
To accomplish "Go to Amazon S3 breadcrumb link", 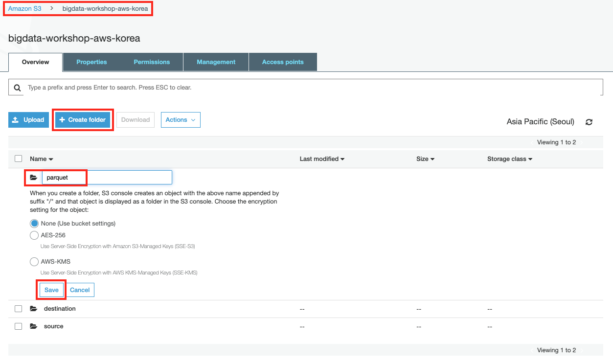I will point(24,9).
